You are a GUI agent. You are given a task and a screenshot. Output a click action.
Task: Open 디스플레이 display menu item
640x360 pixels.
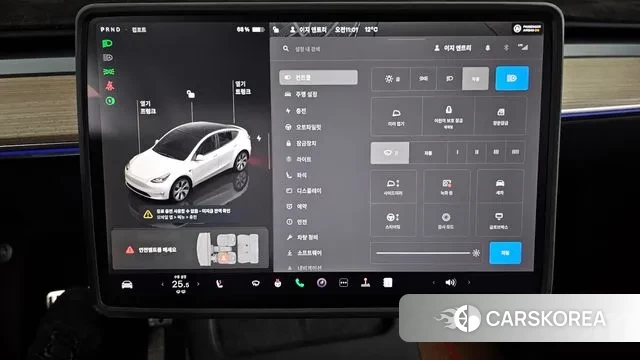[304, 191]
